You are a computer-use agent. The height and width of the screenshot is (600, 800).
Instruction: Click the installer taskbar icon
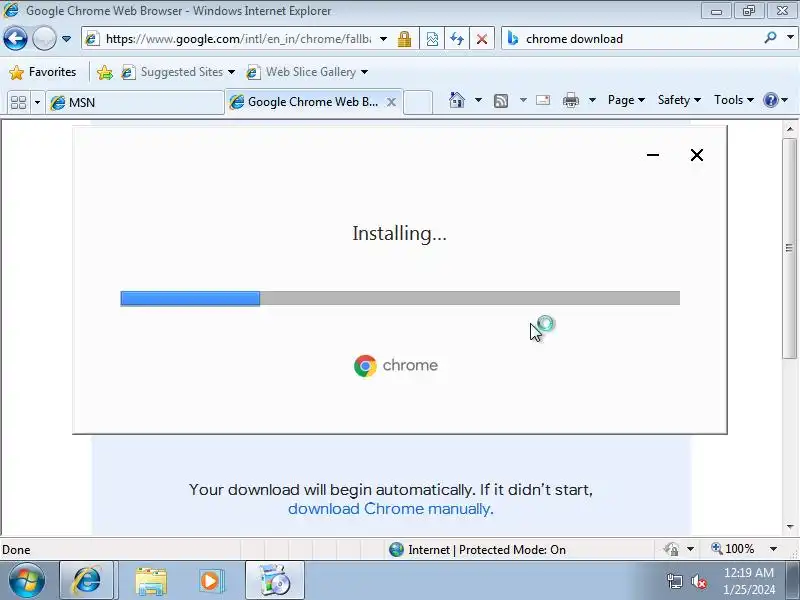click(274, 580)
